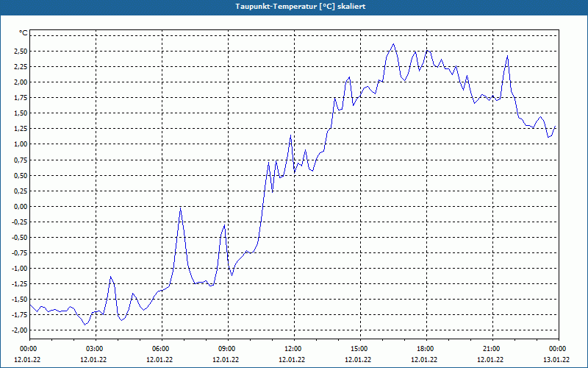588x368 pixels.
Task: Click the 09:00 x-axis time label
Action: coord(226,349)
